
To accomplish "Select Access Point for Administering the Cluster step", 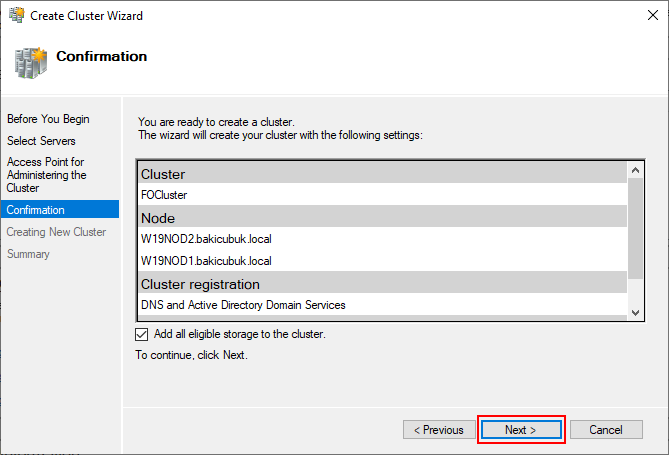I will [47, 175].
